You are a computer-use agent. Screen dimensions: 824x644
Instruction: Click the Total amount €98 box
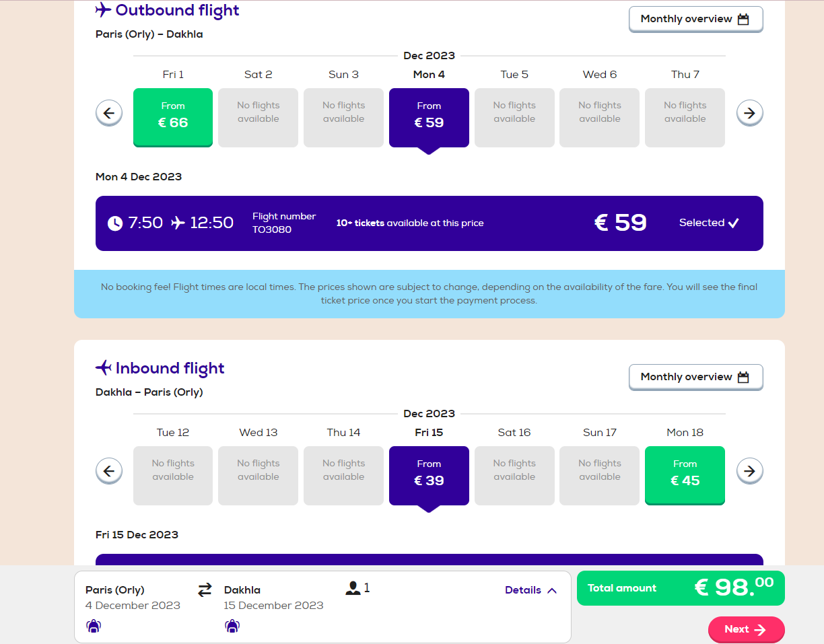[x=681, y=588]
